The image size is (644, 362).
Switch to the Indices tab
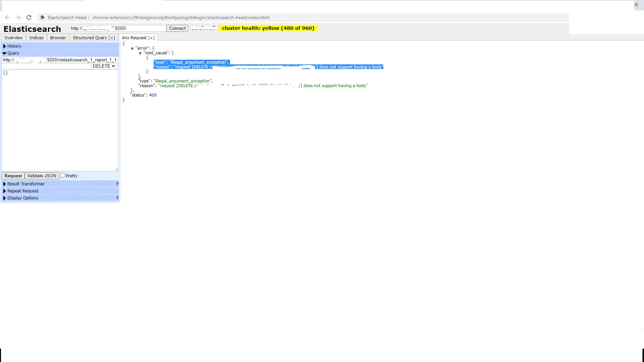[x=36, y=38]
